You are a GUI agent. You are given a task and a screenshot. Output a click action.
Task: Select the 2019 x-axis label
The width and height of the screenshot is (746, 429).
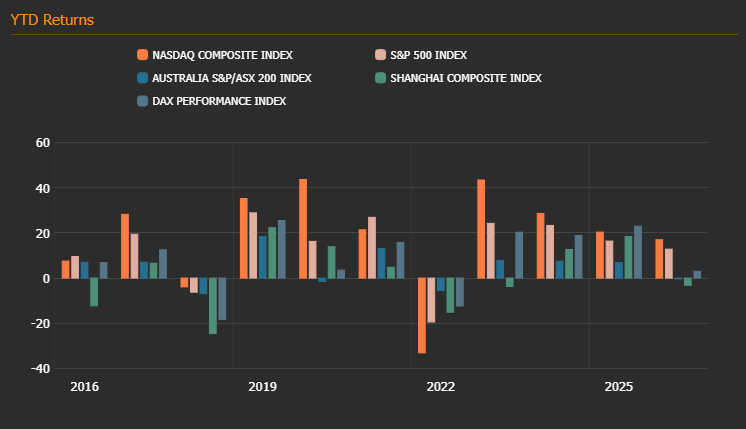[x=263, y=387]
